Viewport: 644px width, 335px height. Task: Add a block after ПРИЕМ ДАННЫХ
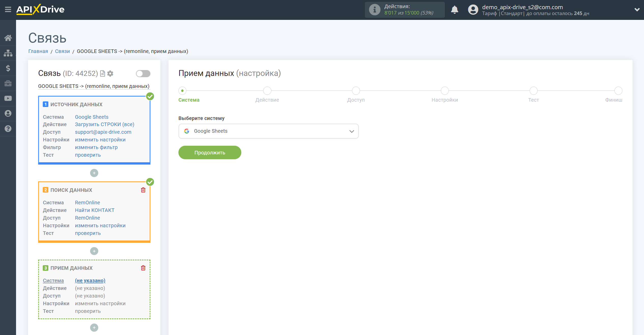(94, 328)
